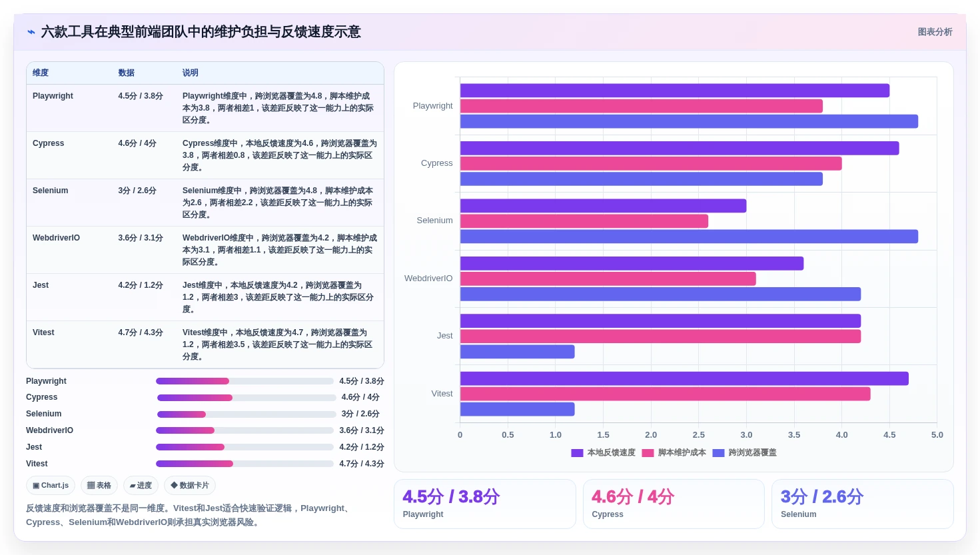The width and height of the screenshot is (980, 555).
Task: Click the Selenium data card
Action: point(862,504)
